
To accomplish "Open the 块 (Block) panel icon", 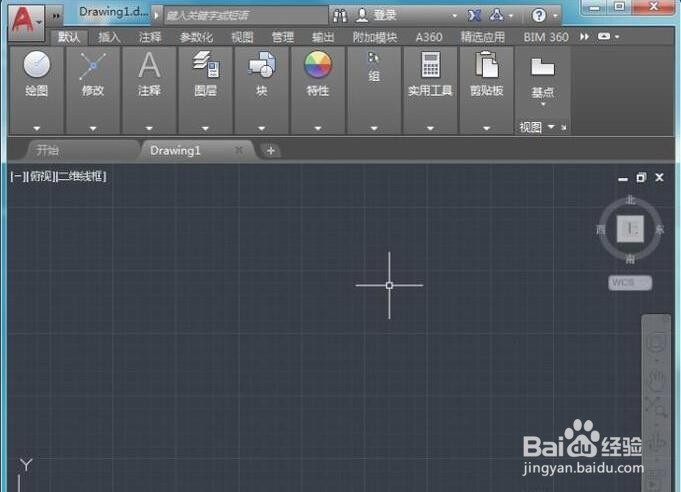I will coord(261,64).
